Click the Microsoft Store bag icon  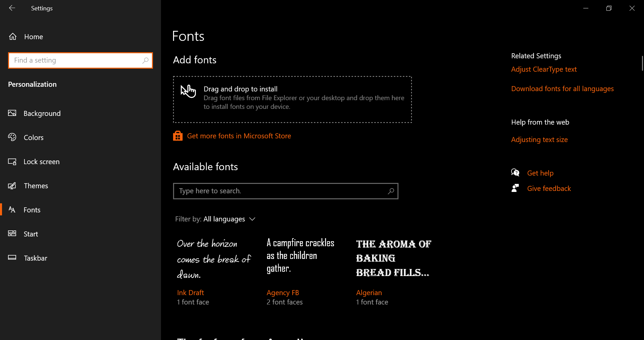(178, 136)
